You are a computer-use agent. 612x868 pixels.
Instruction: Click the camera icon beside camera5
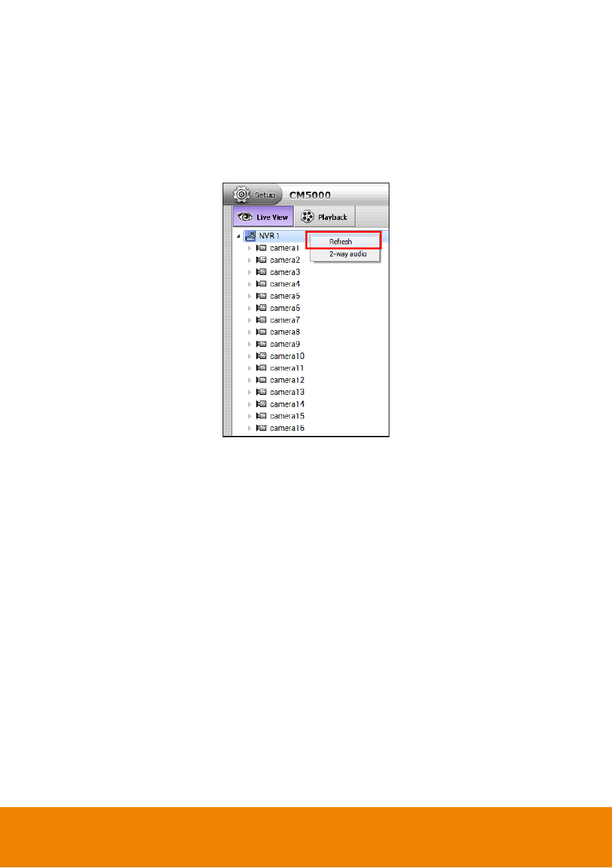(x=261, y=296)
